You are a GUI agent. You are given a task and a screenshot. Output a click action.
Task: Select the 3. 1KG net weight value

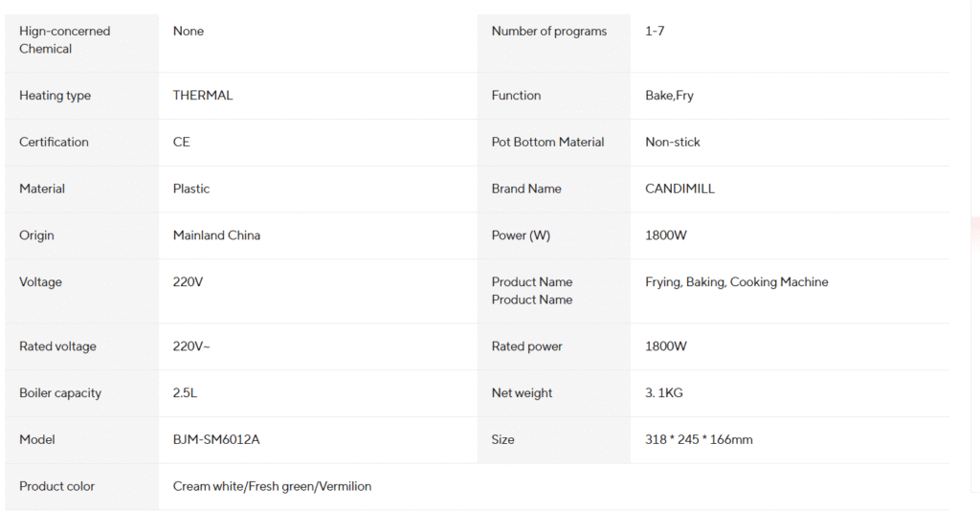pyautogui.click(x=664, y=393)
